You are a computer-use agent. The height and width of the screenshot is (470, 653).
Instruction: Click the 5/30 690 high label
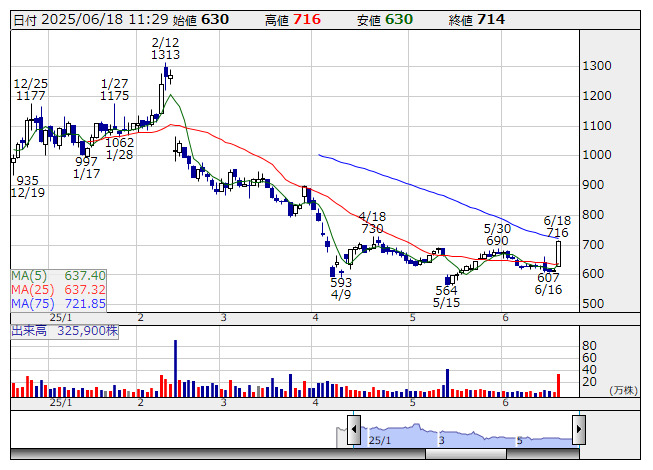497,234
